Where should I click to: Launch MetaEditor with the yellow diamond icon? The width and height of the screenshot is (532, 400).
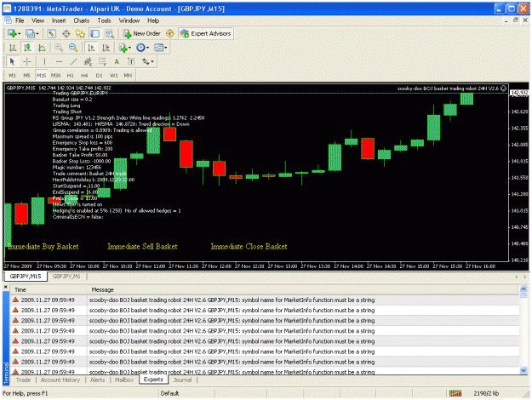pyautogui.click(x=169, y=33)
